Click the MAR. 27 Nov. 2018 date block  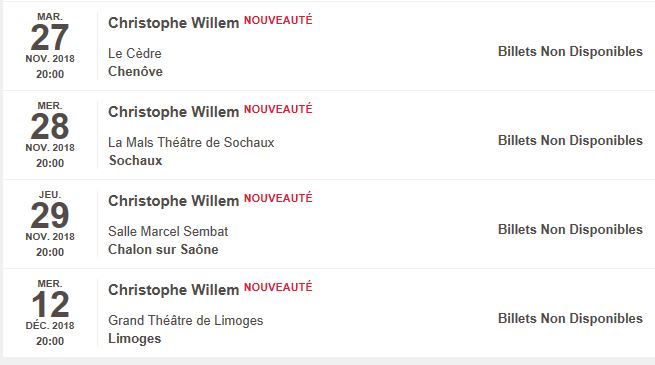click(x=50, y=46)
